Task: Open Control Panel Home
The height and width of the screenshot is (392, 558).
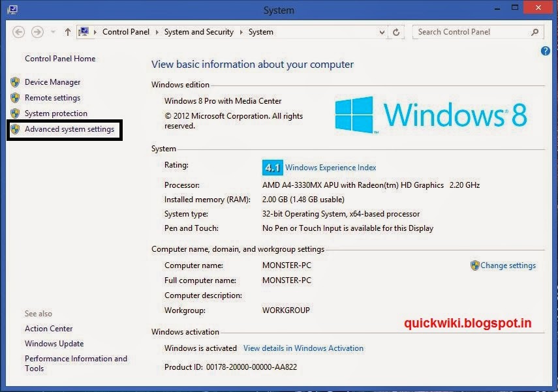Action: [x=60, y=59]
